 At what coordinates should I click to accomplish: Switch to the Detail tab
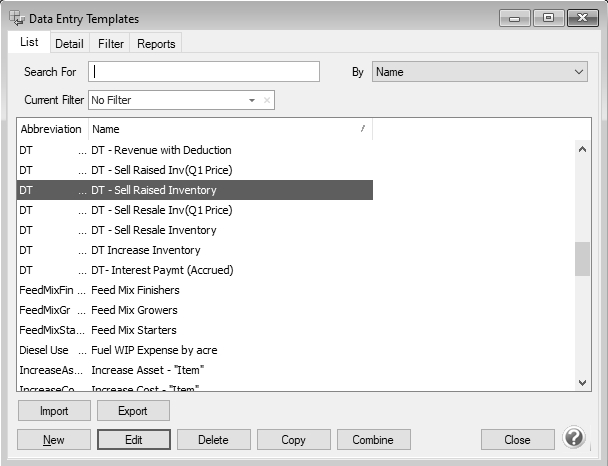pyautogui.click(x=69, y=44)
